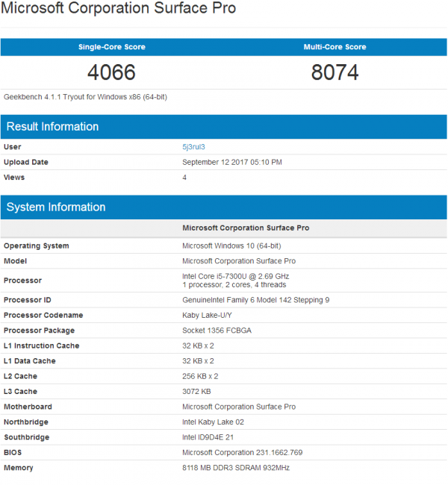448x485 pixels.
Task: Click the L1 Data Cache value 32 KB x 2
Action: click(198, 361)
